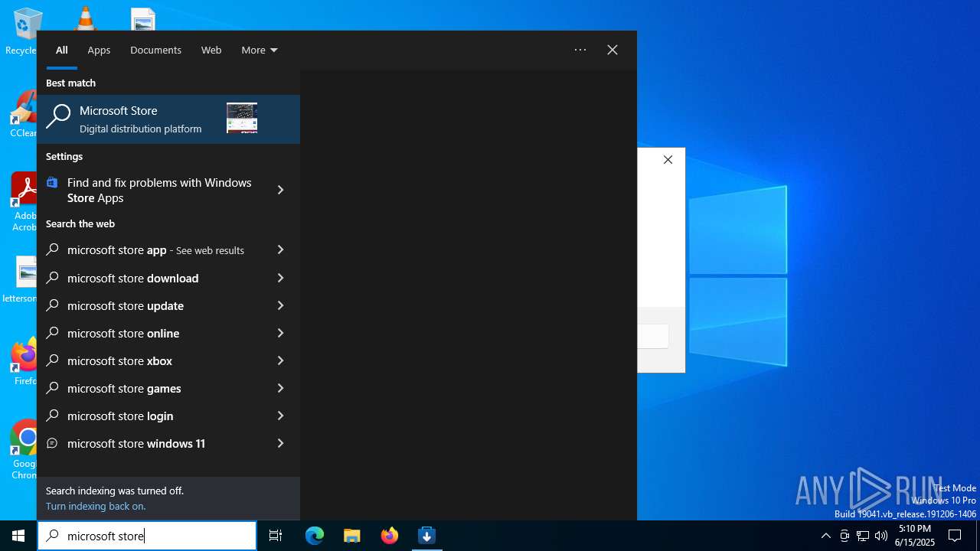The height and width of the screenshot is (551, 980).
Task: Open the More dropdown in search filters
Action: coord(260,50)
